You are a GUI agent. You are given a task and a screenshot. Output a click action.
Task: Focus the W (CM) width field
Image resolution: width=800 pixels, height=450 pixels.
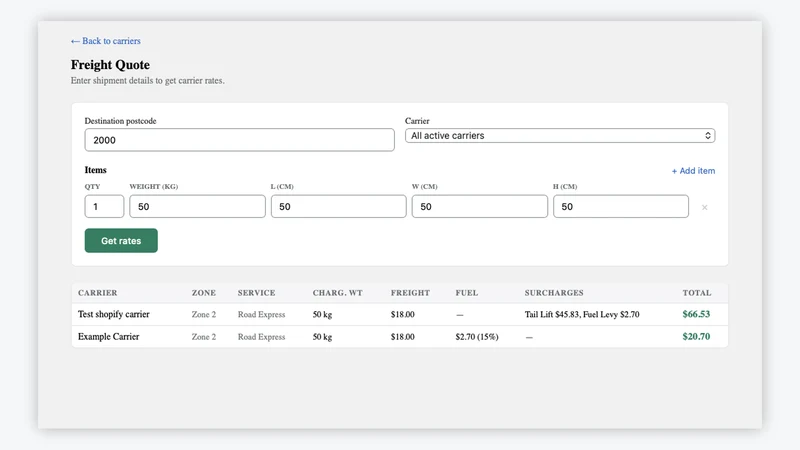480,206
